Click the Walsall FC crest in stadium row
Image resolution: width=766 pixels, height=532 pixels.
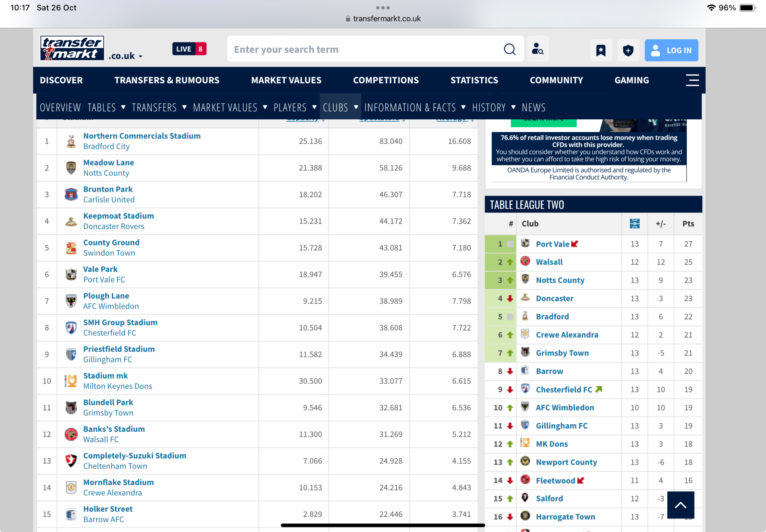[x=71, y=435]
